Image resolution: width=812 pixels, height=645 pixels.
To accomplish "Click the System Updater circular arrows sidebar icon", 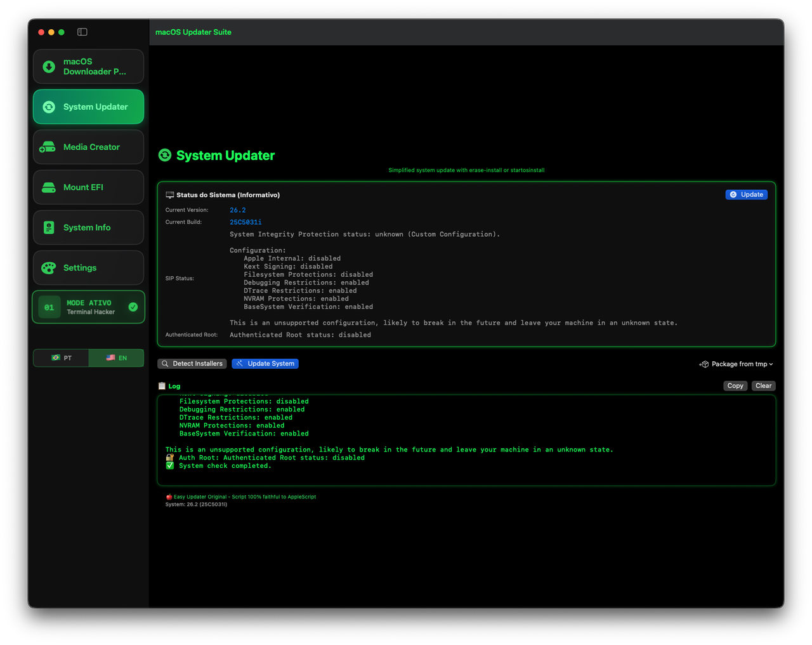I will click(x=49, y=107).
